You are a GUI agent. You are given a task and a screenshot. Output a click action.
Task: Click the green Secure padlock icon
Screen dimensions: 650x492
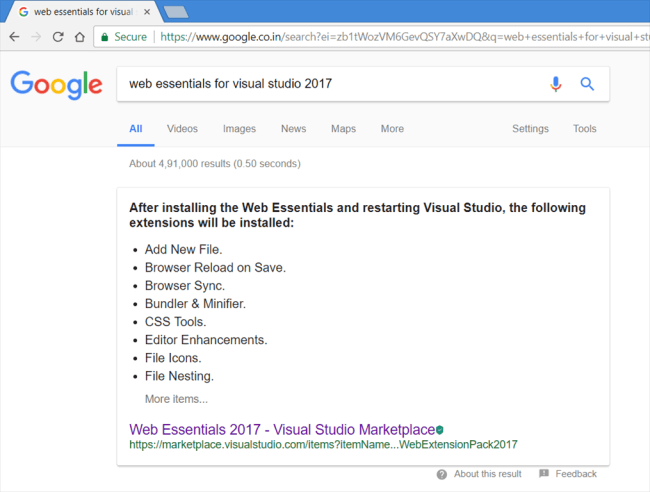[105, 37]
